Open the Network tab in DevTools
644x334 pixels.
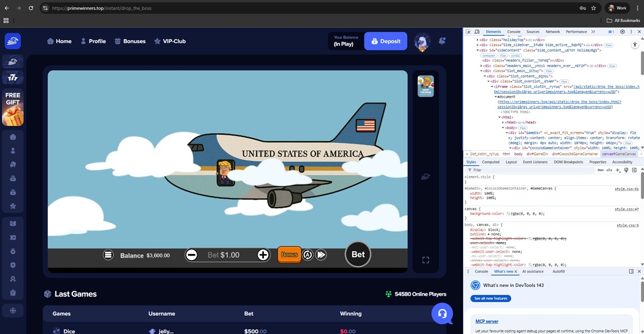(552, 32)
